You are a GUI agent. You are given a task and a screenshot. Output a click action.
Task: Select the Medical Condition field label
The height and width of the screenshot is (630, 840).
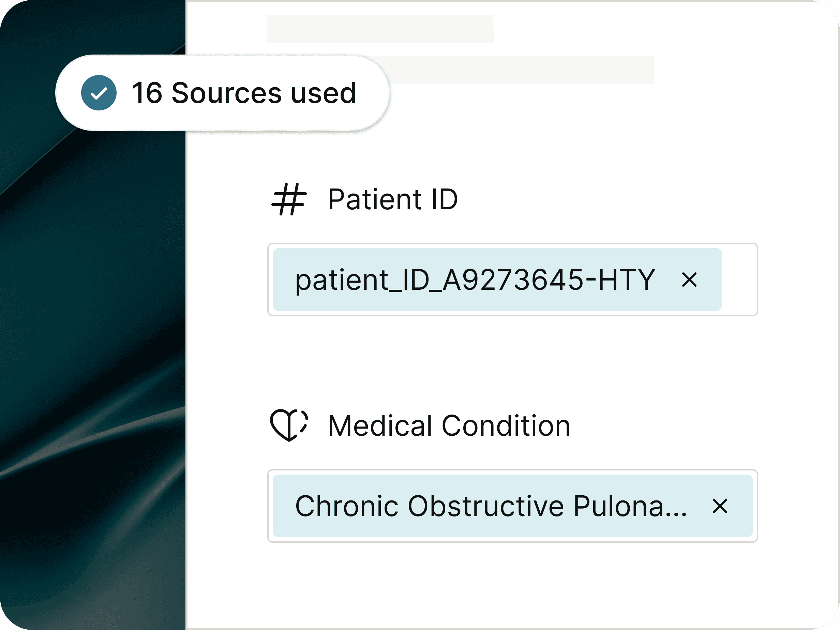[449, 426]
